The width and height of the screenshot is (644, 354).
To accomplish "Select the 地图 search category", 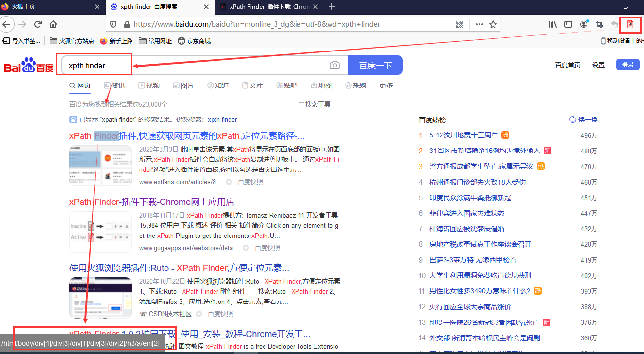I will [321, 85].
